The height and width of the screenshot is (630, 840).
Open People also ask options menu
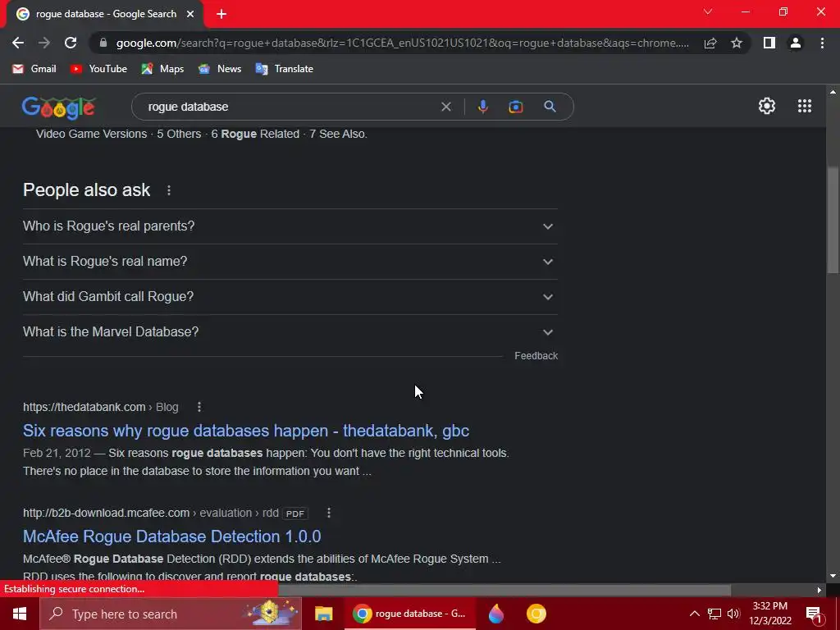(169, 190)
